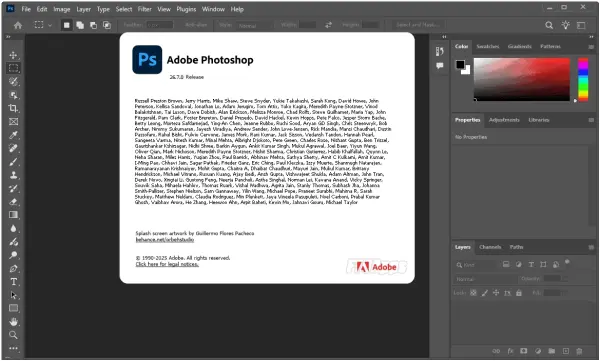Select the Brush tool
Screen dimensions: 600x361
pyautogui.click(x=13, y=162)
